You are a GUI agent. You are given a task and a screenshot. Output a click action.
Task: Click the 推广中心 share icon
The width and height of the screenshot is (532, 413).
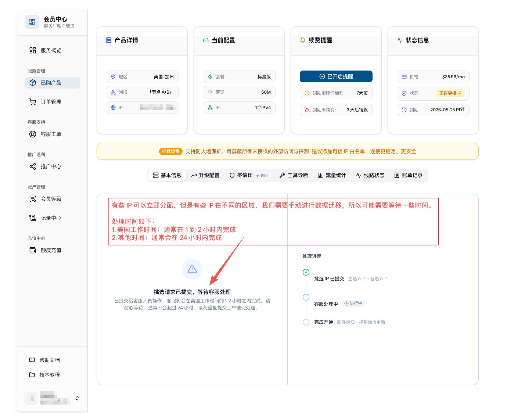[x=33, y=166]
